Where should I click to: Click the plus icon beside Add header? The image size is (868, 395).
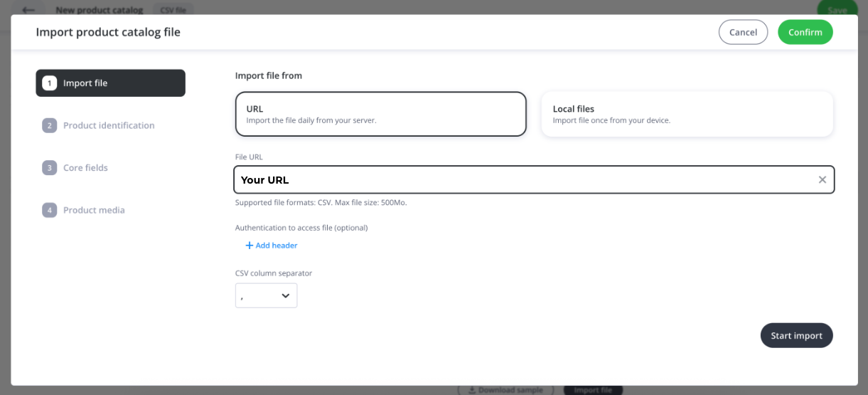point(250,246)
